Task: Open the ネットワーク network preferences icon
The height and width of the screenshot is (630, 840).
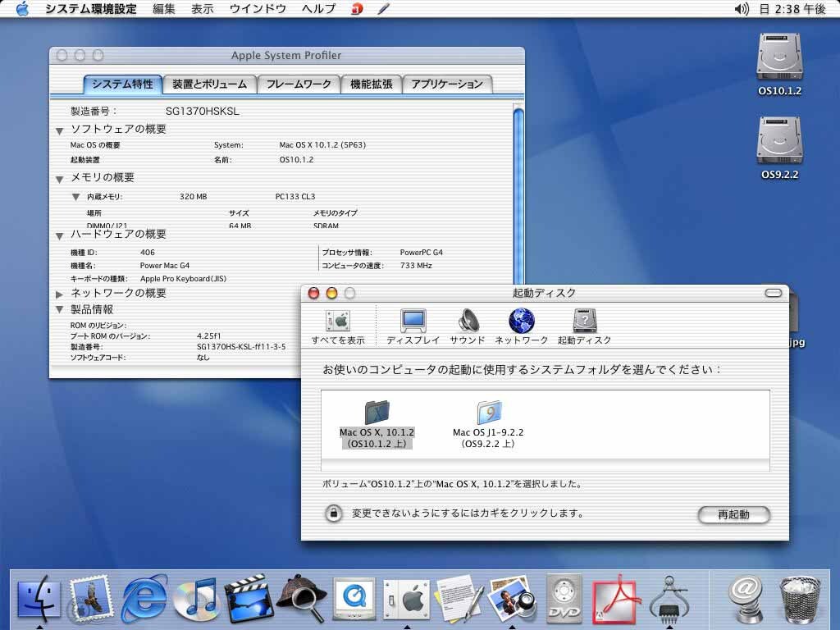Action: pyautogui.click(x=521, y=326)
